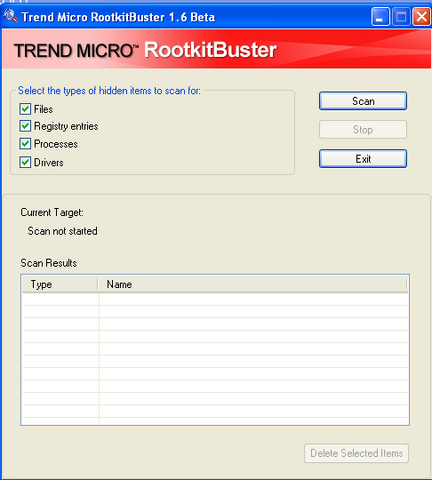Click the greyed-out Stop button
The width and height of the screenshot is (432, 480).
(x=363, y=130)
